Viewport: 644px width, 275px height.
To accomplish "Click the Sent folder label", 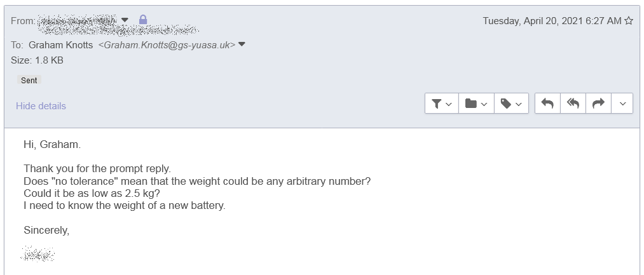I will [29, 81].
